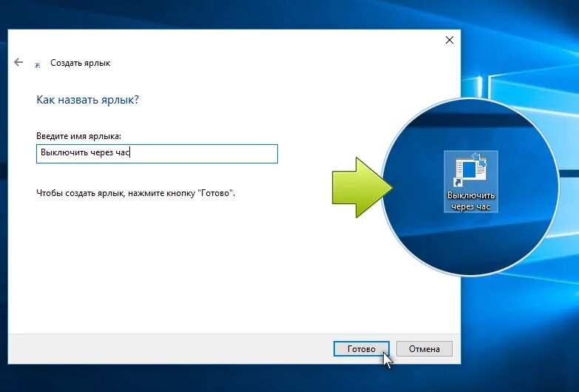Click the 'Как назвать ярлык?' heading

(x=87, y=100)
